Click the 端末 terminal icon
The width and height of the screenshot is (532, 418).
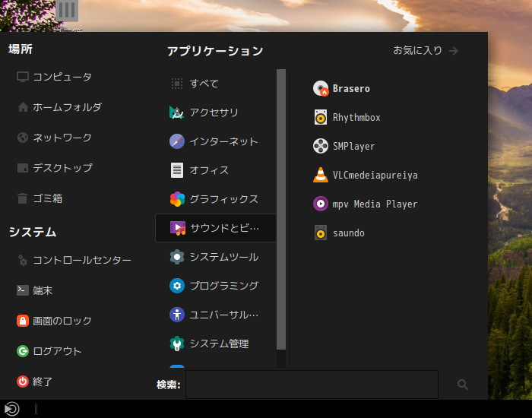tap(23, 290)
